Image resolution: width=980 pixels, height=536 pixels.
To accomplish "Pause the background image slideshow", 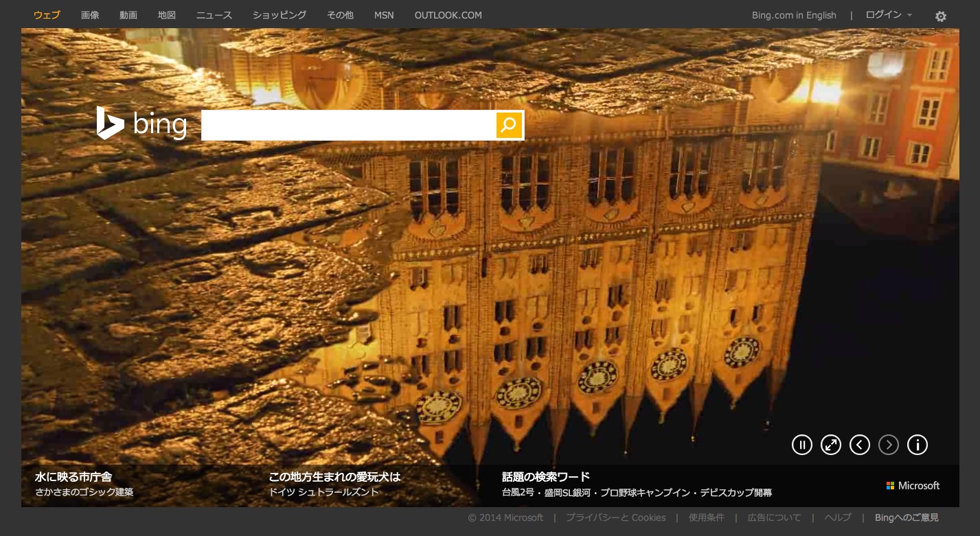I will pyautogui.click(x=801, y=445).
